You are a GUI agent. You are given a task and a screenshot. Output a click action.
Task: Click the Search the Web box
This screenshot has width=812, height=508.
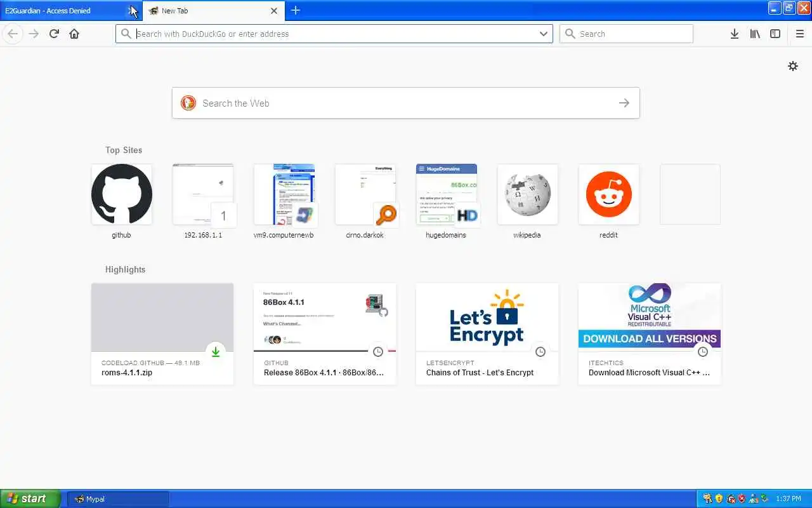click(x=406, y=103)
